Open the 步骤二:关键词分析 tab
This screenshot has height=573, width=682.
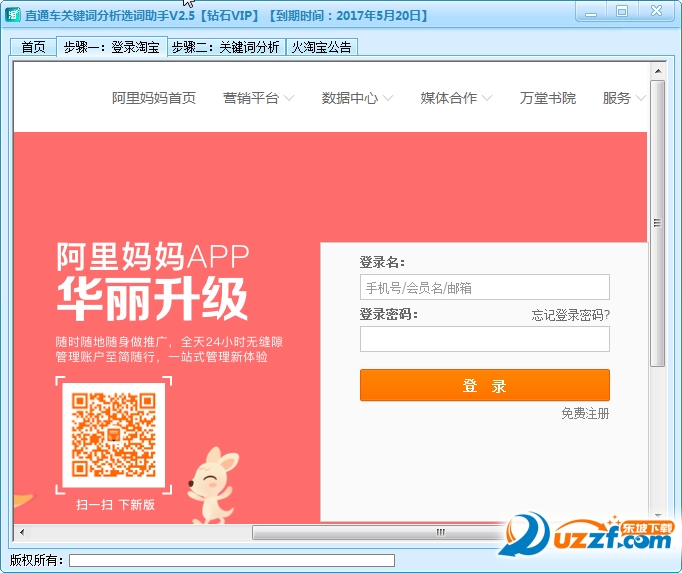[x=226, y=47]
